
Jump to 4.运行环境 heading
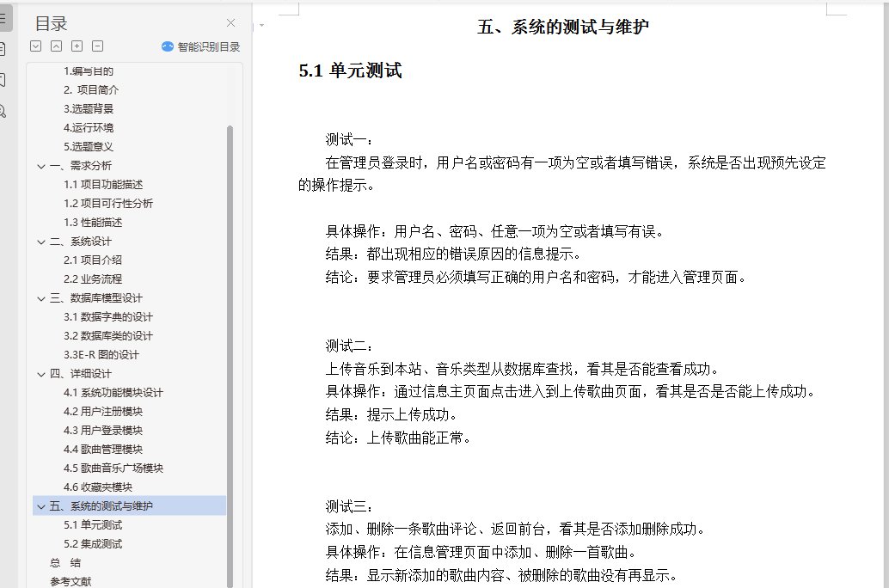(x=89, y=127)
